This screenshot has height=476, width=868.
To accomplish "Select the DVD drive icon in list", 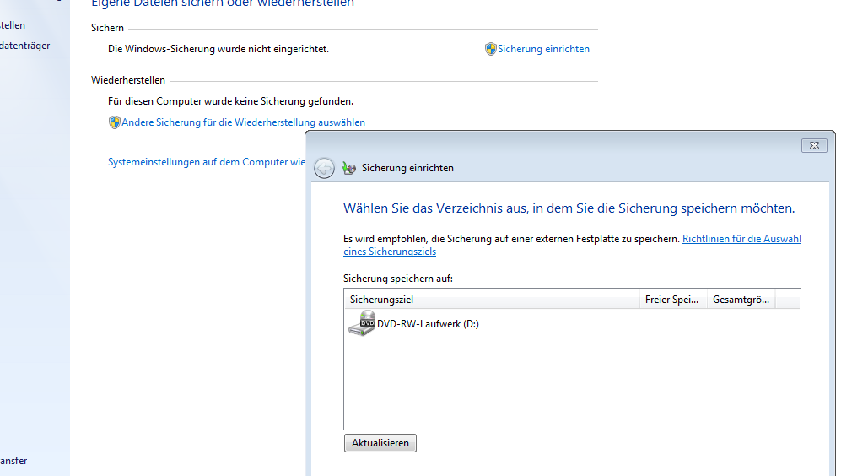I will [362, 323].
